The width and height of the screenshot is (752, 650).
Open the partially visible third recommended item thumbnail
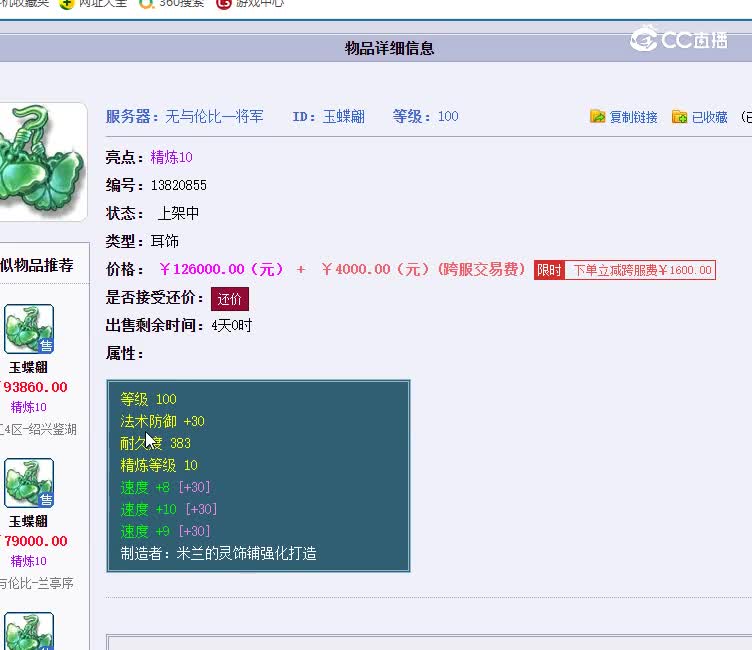point(29,631)
